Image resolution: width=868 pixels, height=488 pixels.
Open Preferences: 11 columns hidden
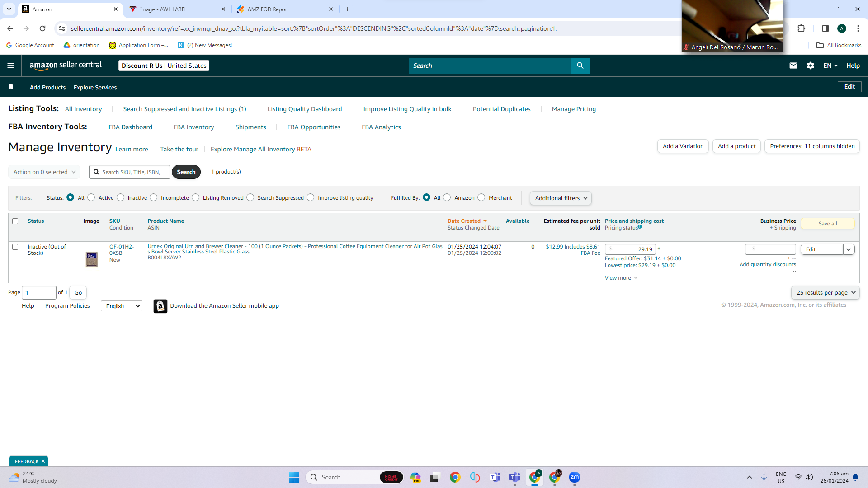812,146
